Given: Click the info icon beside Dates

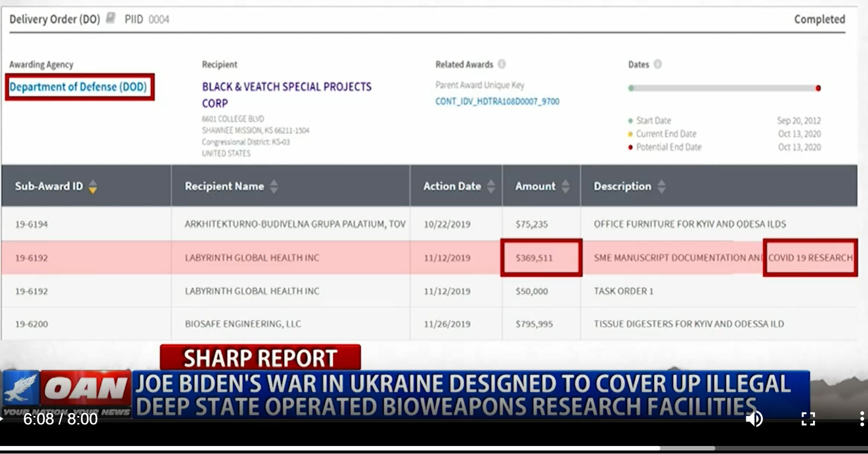Looking at the screenshot, I should click(658, 64).
